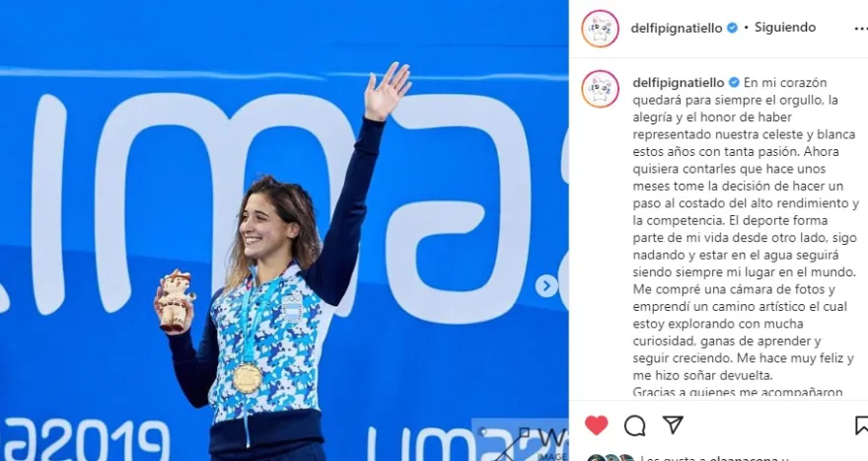
Task: Click the gold medal in photo
Action: coord(247,378)
